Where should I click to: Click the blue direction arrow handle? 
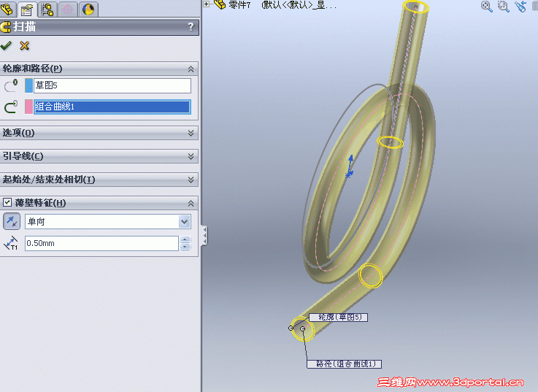(350, 166)
